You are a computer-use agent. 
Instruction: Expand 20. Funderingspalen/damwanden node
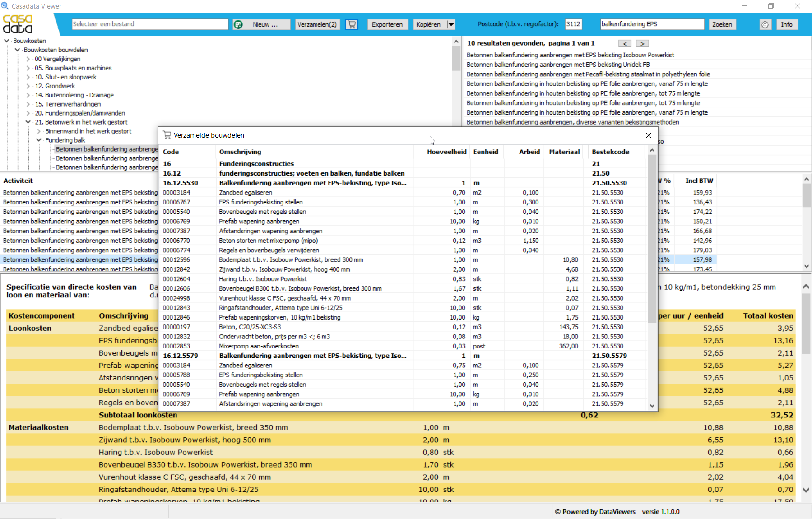tap(28, 113)
